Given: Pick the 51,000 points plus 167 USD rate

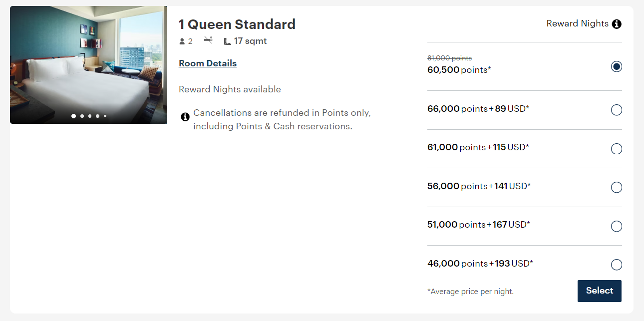Looking at the screenshot, I should tap(617, 226).
